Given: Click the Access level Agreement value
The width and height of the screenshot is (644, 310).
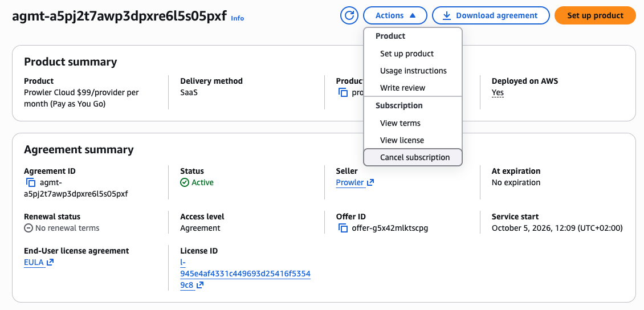Looking at the screenshot, I should pos(200,228).
